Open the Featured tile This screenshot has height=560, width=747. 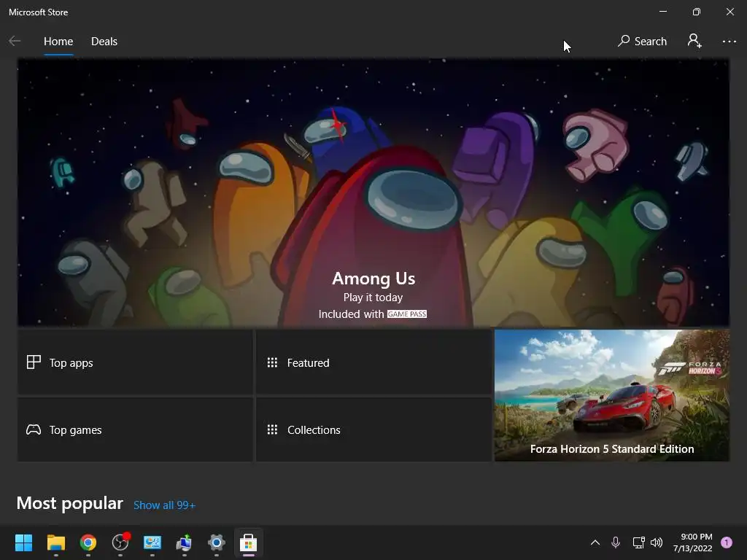pyautogui.click(x=374, y=362)
